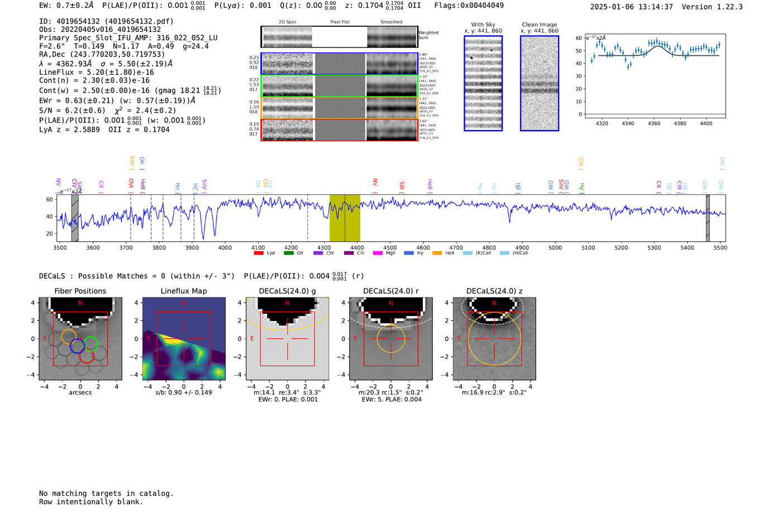Click the red-bordered fiber 2D spectrum
Image resolution: width=782 pixels, height=532 pixels.
[x=288, y=130]
